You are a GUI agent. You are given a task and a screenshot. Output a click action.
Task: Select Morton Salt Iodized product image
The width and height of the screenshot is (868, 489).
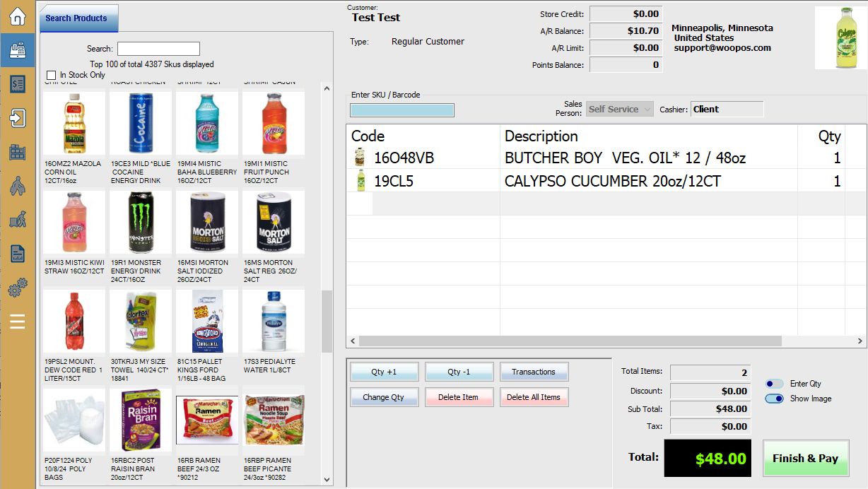tap(207, 222)
